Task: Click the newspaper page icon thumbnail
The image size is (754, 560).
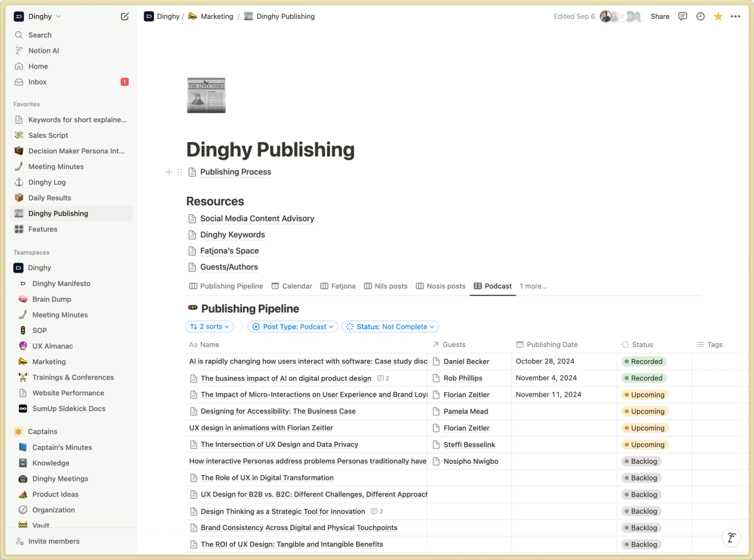Action: pos(206,95)
